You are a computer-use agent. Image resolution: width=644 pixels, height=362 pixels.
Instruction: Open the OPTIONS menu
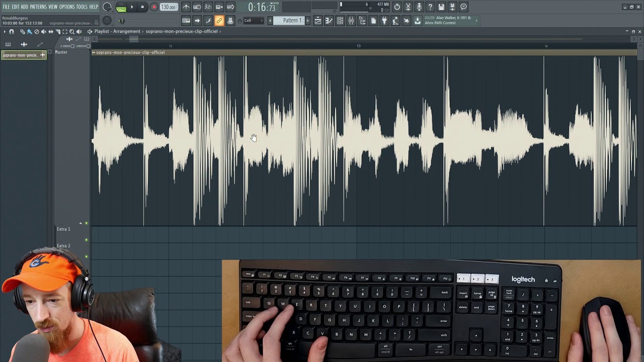click(67, 7)
